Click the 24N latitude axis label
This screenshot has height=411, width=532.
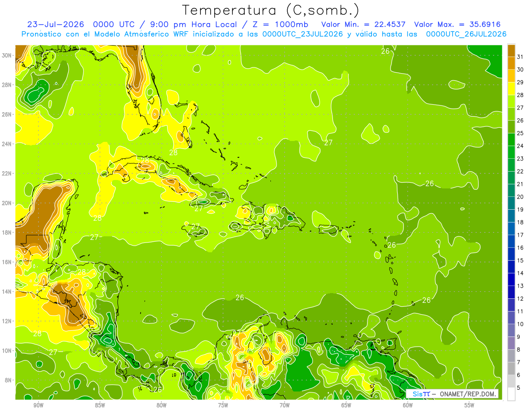pos(7,144)
